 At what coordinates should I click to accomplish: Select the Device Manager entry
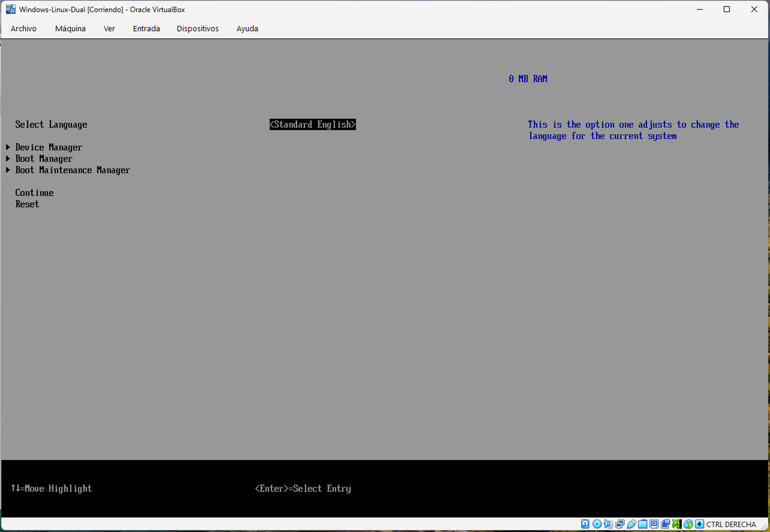[x=49, y=147]
